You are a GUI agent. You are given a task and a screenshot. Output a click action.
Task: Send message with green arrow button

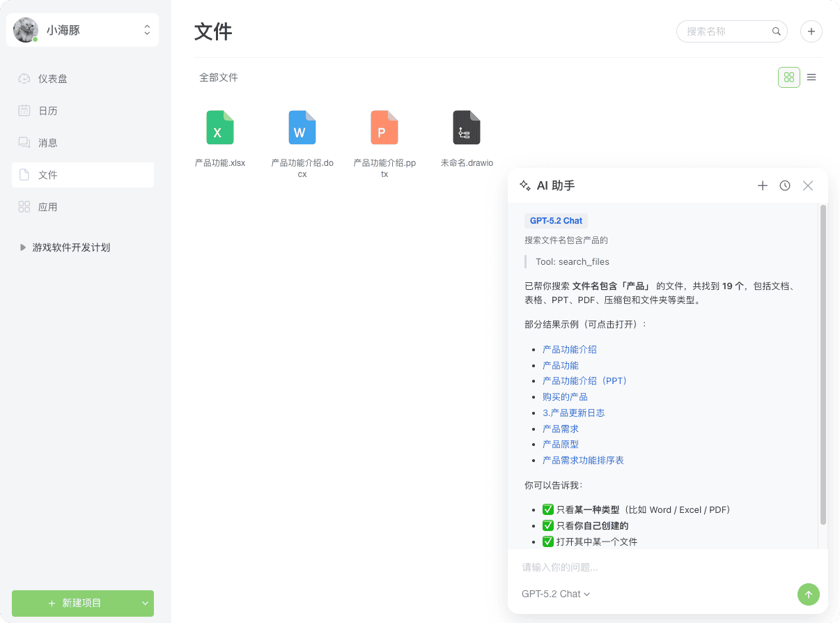[x=809, y=594]
